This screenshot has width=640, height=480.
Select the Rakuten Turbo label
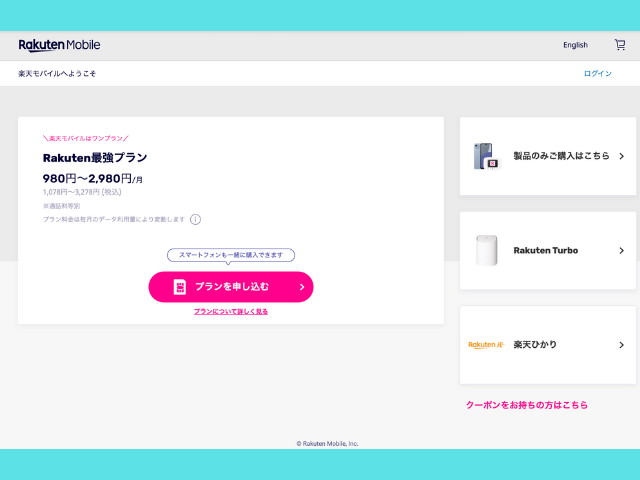tap(546, 251)
